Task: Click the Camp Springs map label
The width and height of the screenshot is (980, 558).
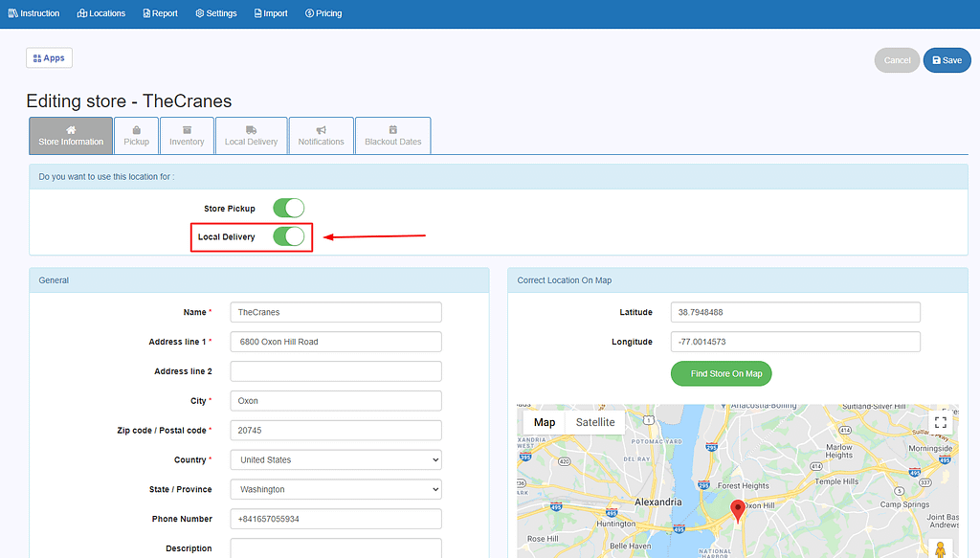Action: (904, 504)
